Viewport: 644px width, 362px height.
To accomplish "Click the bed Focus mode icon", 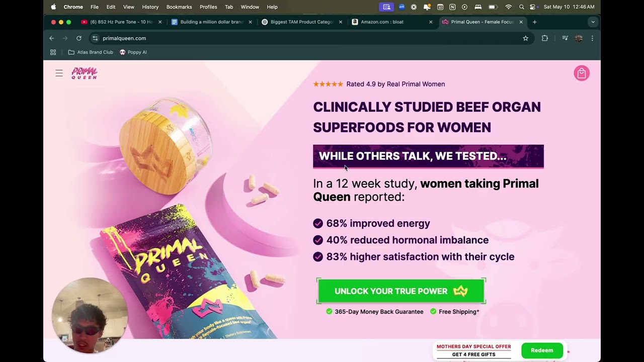I will click(x=478, y=7).
